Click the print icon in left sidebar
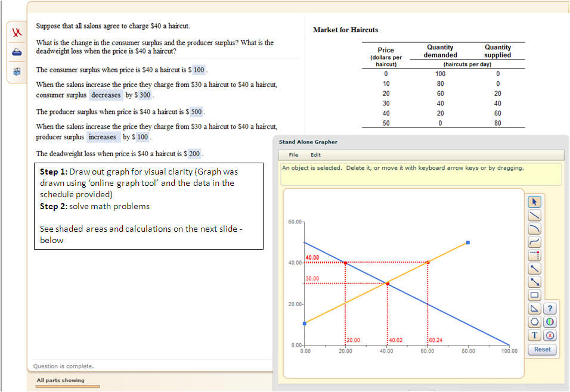The image size is (570, 392). [17, 52]
